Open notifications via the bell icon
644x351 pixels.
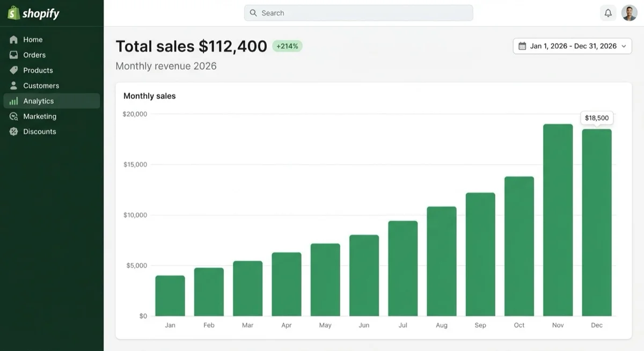coord(608,13)
